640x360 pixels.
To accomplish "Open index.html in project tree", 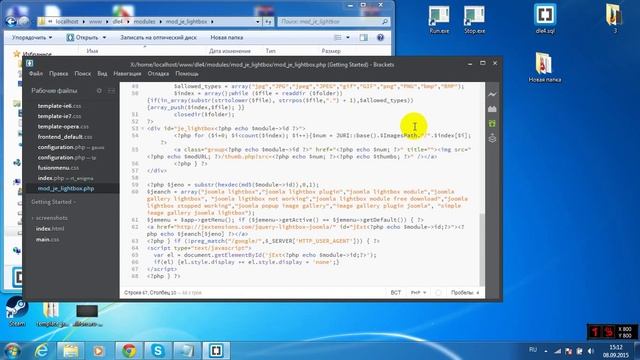I will [x=50, y=229].
